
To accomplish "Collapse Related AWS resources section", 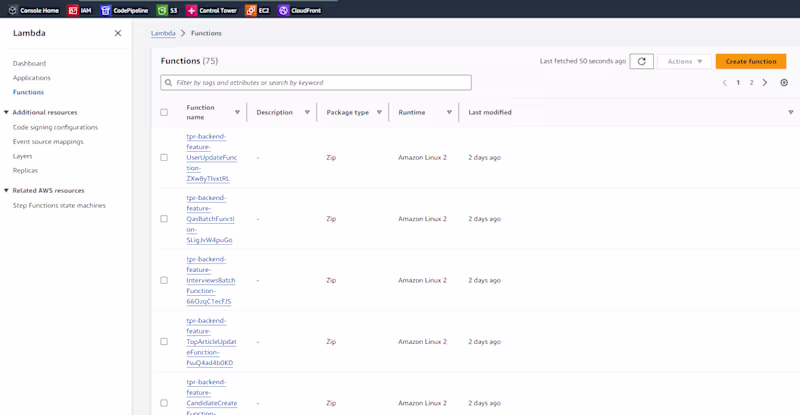I will (6, 190).
